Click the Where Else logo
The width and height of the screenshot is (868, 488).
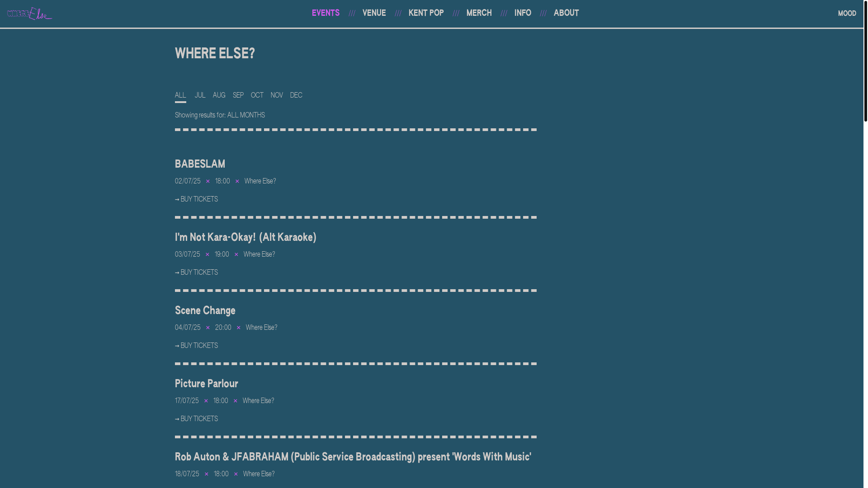[x=30, y=14]
